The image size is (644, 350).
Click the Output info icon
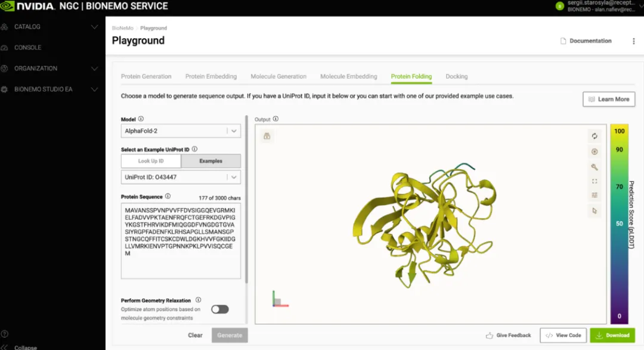pos(275,119)
